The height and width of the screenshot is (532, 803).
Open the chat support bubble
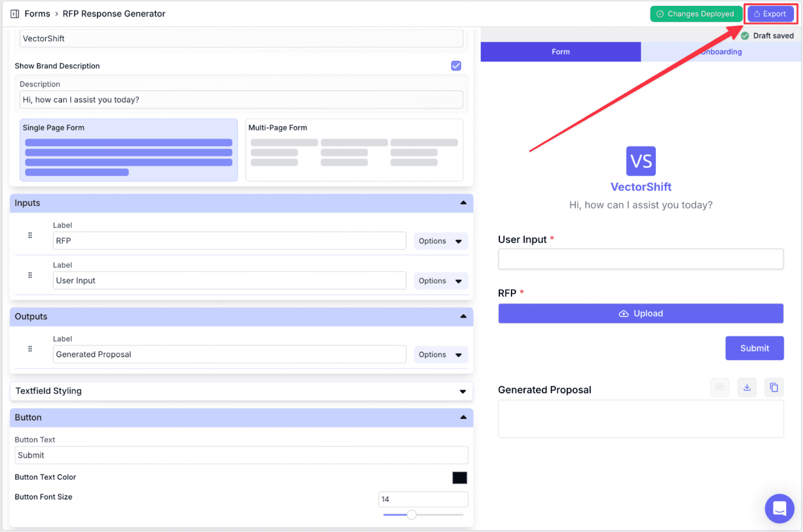point(779,508)
